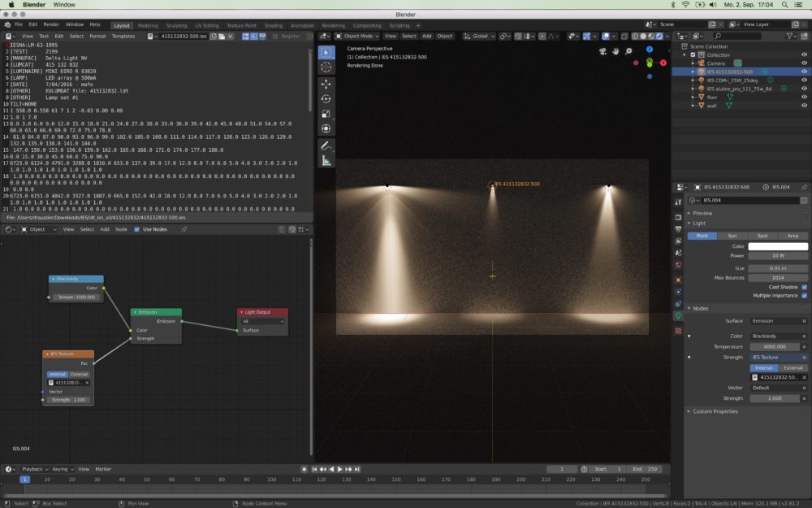Expand the Preview panel

pos(702,213)
